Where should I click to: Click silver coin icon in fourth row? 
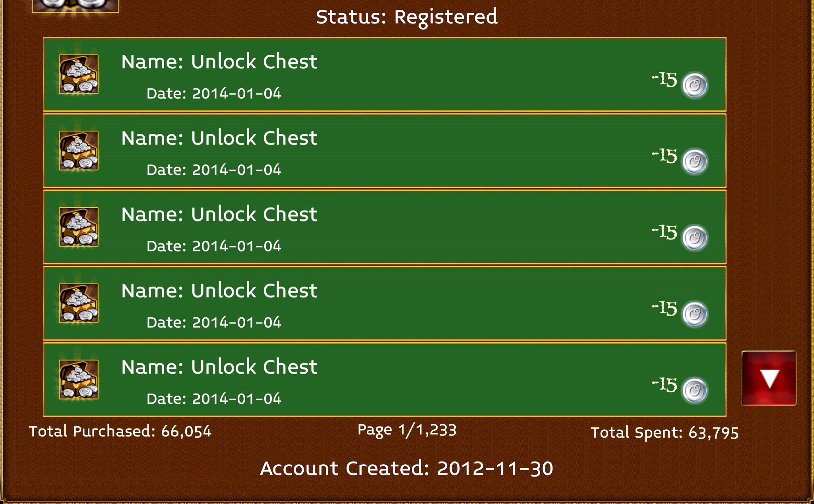(x=694, y=314)
